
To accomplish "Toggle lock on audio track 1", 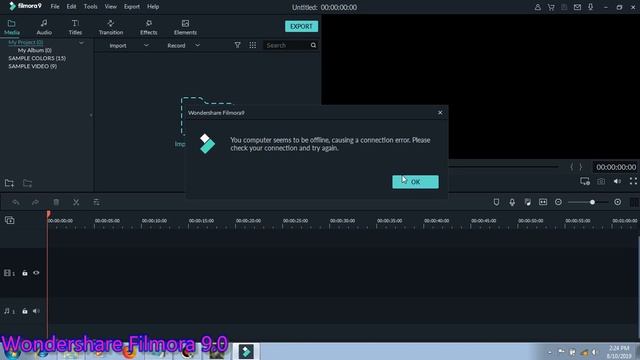I will (x=25, y=311).
